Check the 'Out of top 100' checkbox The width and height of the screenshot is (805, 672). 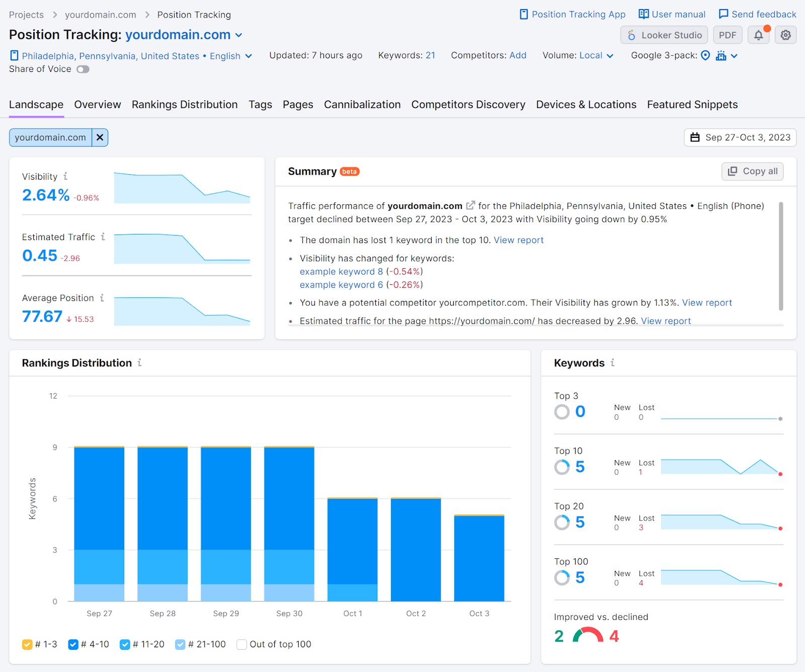click(x=242, y=644)
